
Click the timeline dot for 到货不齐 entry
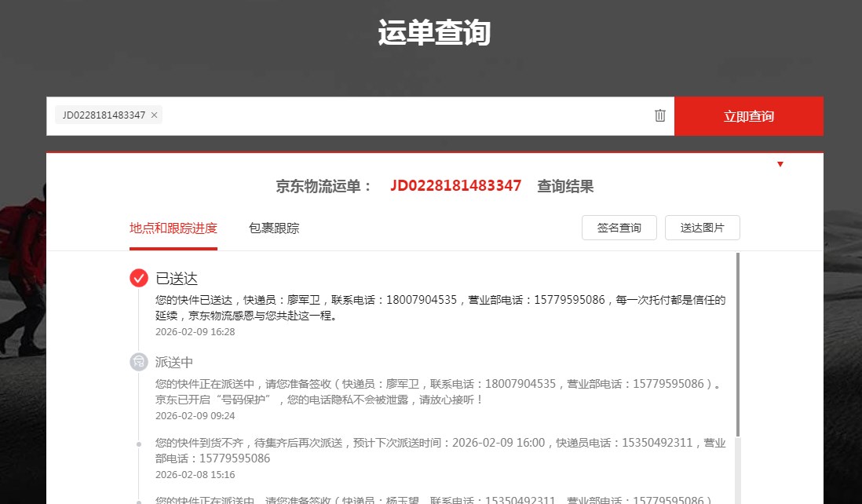click(x=139, y=444)
